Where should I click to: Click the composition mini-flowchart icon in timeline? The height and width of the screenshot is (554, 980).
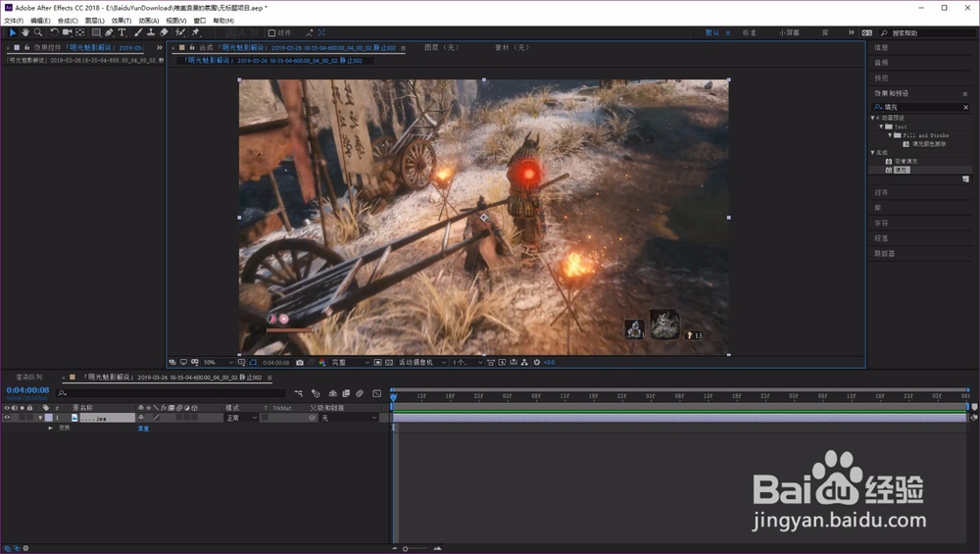(x=299, y=393)
